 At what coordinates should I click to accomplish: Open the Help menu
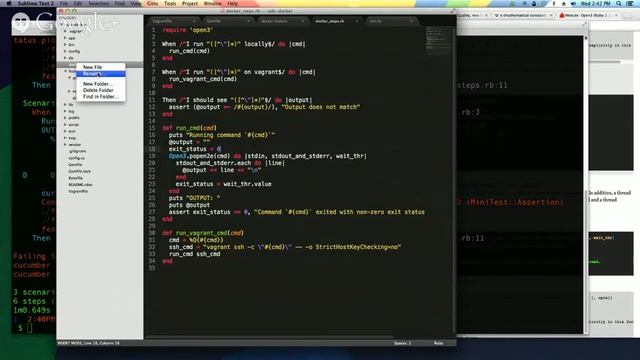click(233, 3)
